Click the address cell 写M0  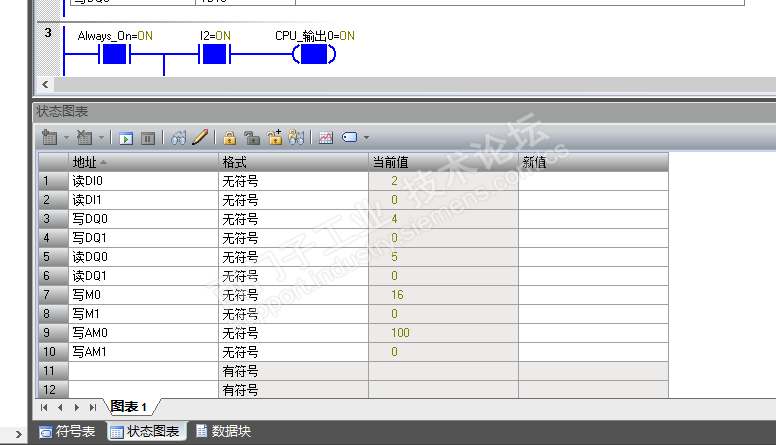click(143, 295)
